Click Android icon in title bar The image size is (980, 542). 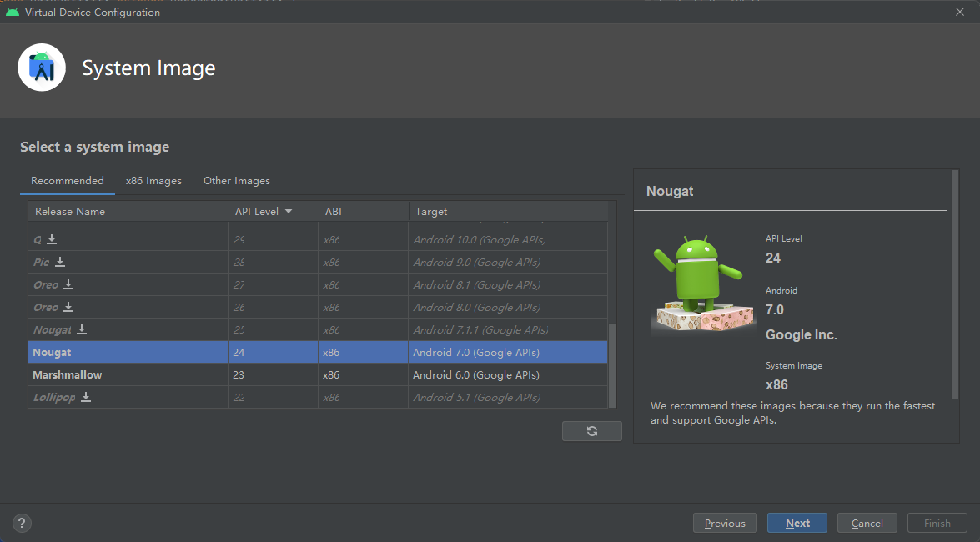(x=13, y=12)
